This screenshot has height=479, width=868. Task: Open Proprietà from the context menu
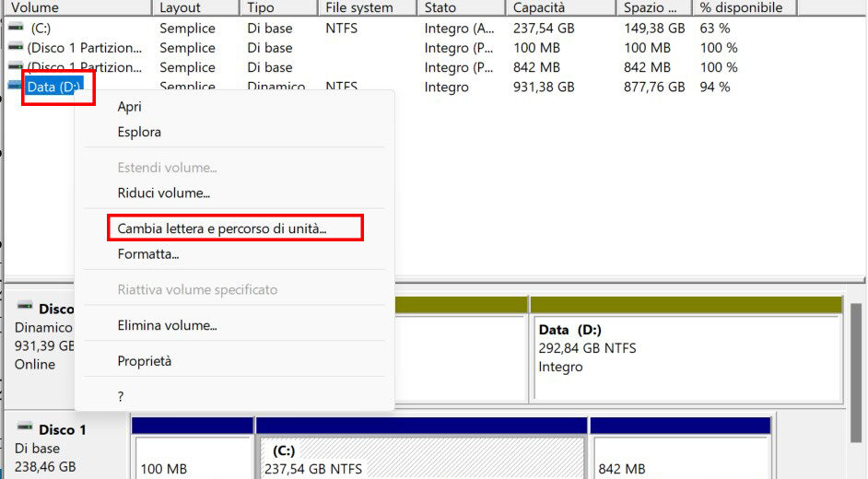point(145,361)
